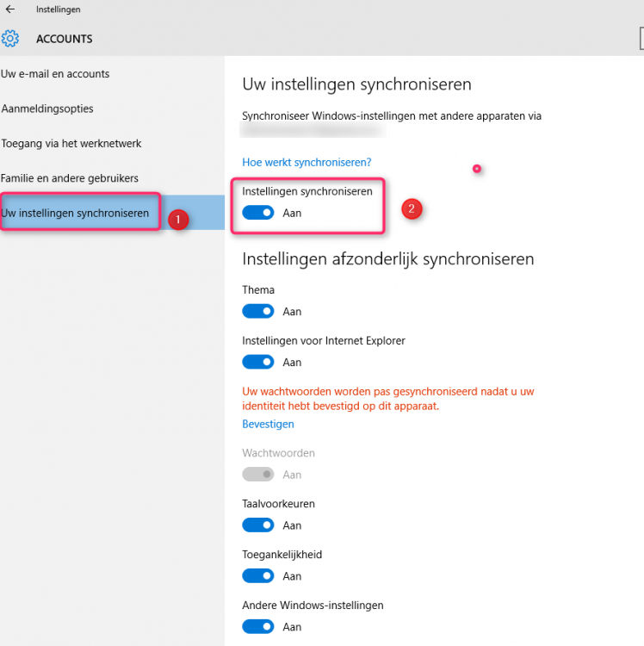This screenshot has height=646, width=644.
Task: Open Uw e-mail en accounts section
Action: [x=55, y=74]
